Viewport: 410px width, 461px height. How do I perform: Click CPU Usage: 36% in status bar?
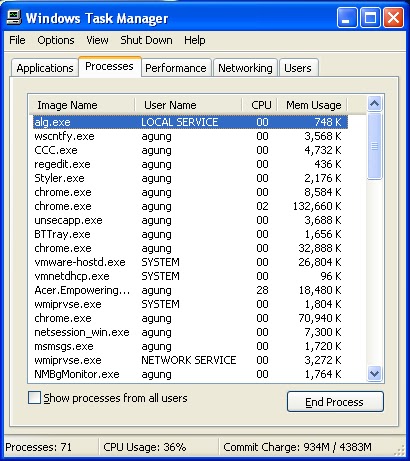(145, 447)
